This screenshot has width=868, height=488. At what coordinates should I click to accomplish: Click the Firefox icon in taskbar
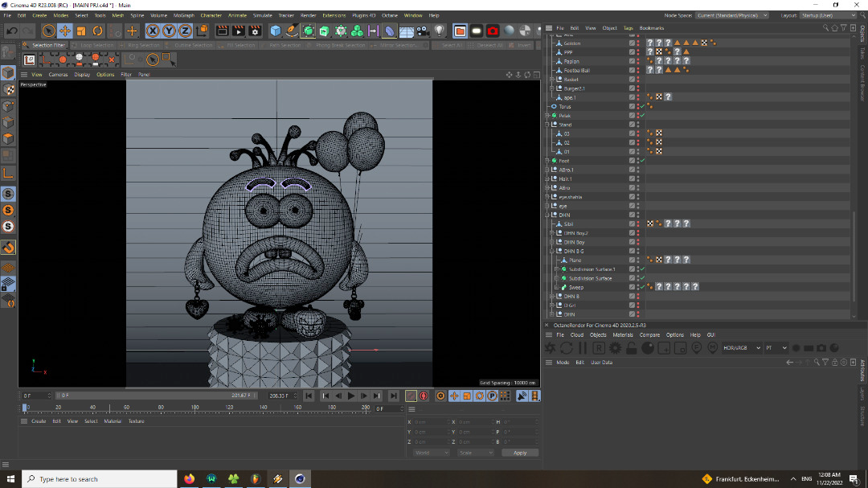(189, 478)
